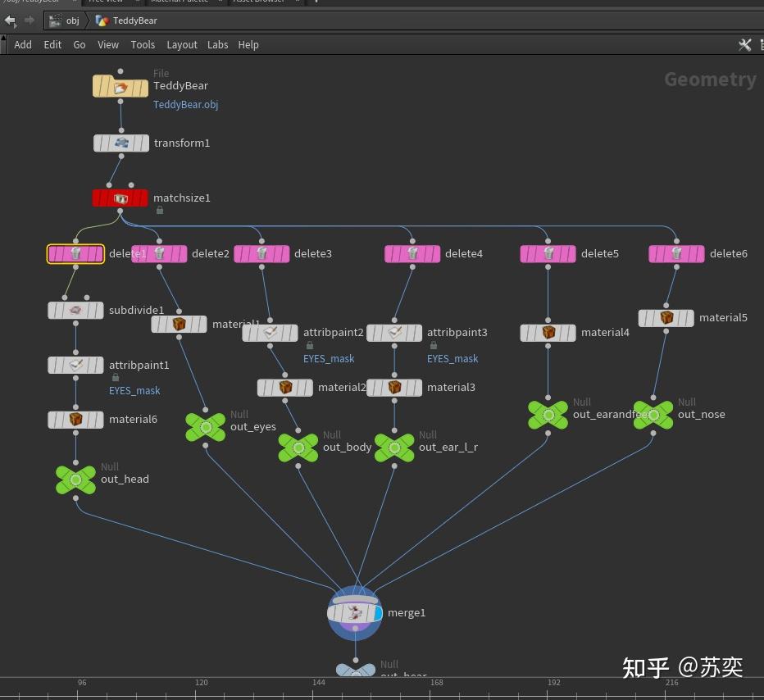Screen dimensions: 764x700
Task: Open the customize toolbar wrench icon
Action: [744, 45]
